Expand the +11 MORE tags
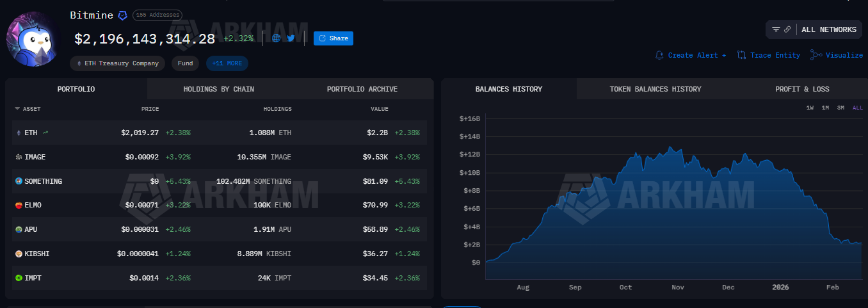This screenshot has width=868, height=308. coord(227,63)
